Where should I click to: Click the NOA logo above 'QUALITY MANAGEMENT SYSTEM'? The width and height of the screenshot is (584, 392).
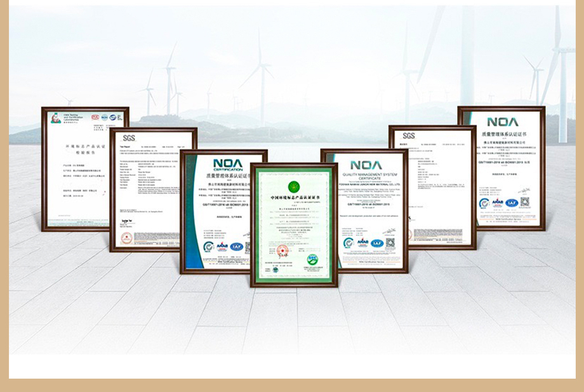tap(366, 165)
